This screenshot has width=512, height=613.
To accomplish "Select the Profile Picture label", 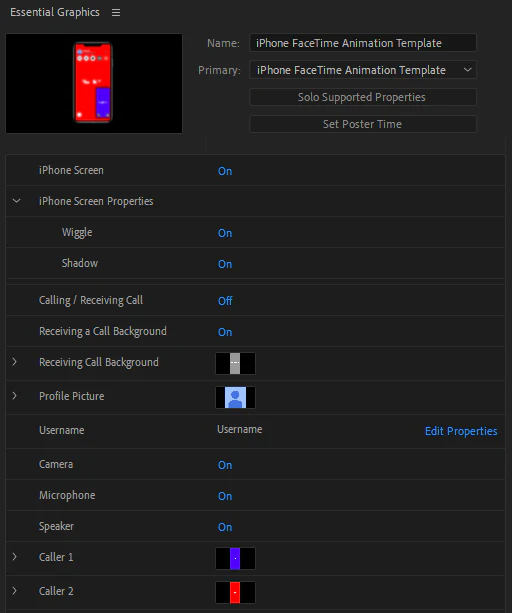I will point(72,396).
